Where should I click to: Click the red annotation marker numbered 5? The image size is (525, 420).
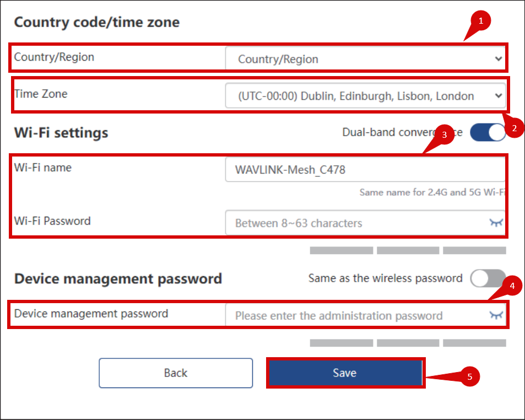click(469, 377)
